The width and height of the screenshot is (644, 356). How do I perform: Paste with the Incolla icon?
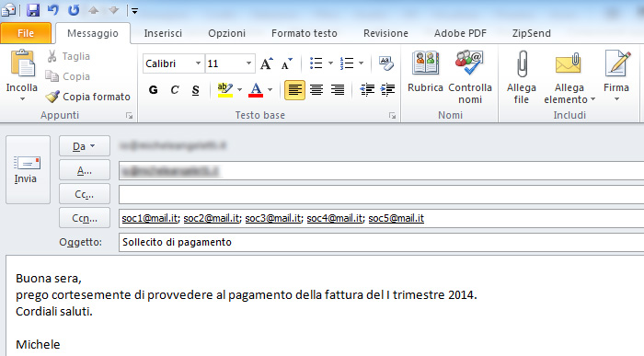22,63
